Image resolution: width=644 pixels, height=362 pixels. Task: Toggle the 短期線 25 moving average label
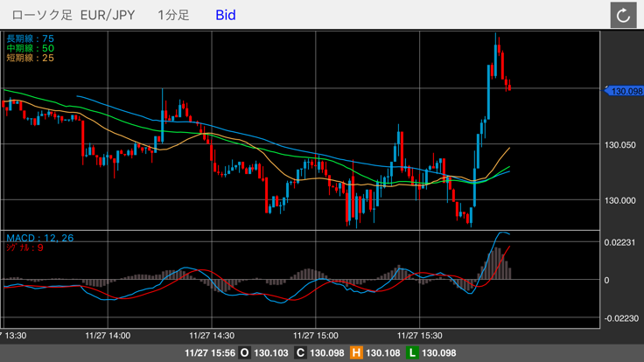[30, 58]
